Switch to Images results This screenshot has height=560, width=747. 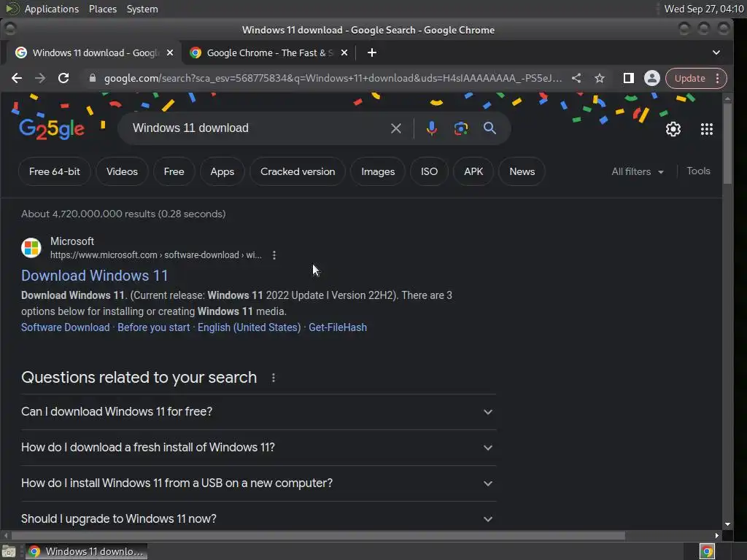378,171
